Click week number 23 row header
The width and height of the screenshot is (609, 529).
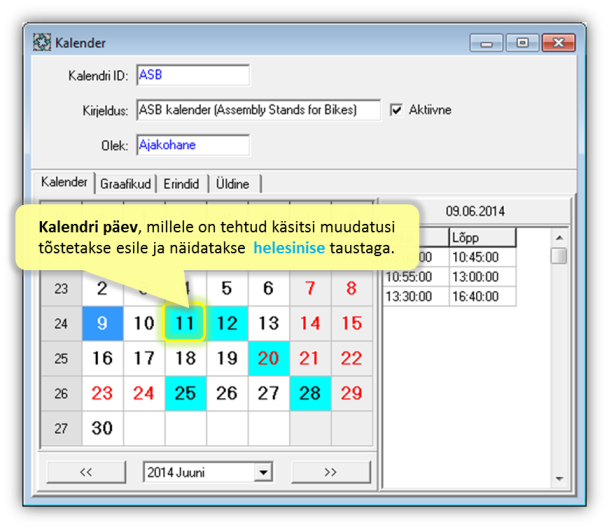click(x=61, y=289)
